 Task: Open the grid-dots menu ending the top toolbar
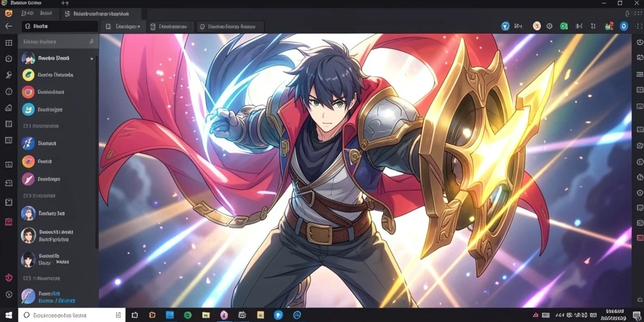[638, 26]
